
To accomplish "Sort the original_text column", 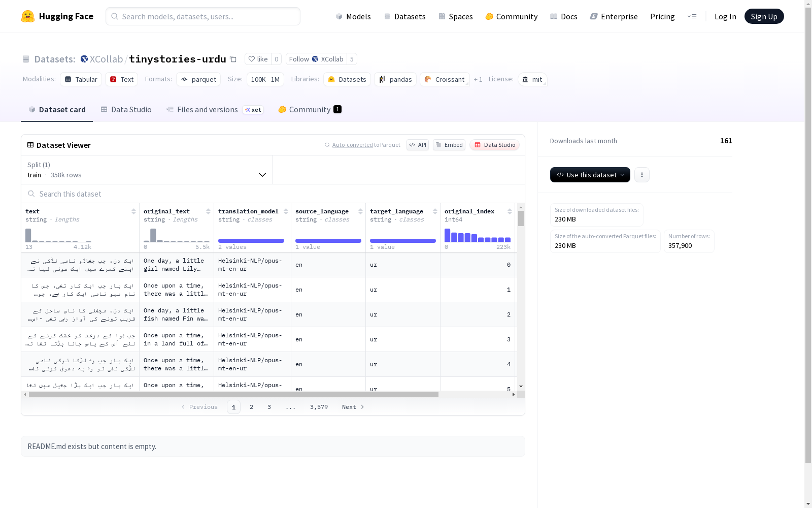I will 208,211.
